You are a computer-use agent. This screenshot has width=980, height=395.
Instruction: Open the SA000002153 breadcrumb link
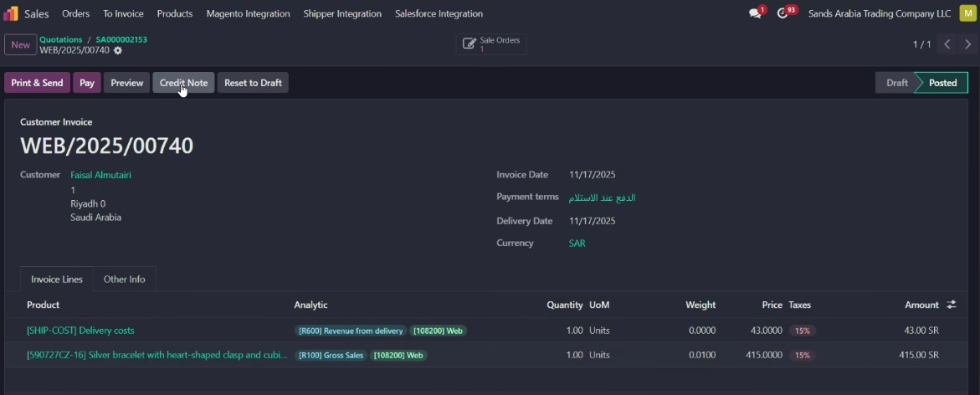[x=121, y=39]
